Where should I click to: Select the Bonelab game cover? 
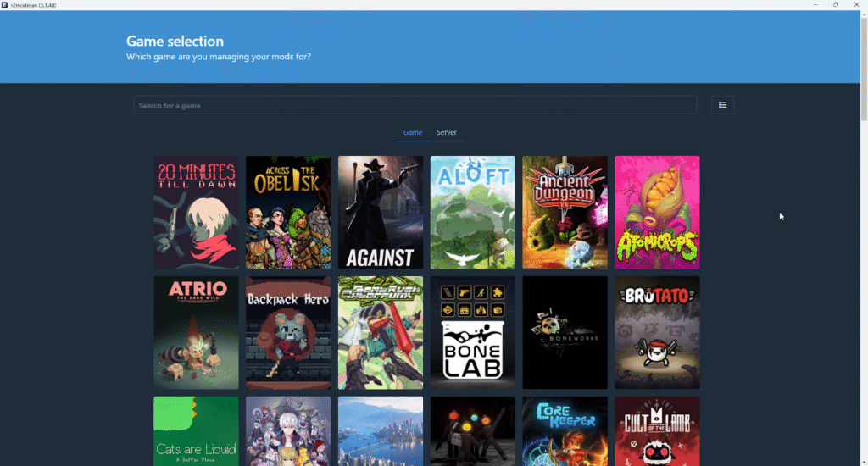click(472, 333)
